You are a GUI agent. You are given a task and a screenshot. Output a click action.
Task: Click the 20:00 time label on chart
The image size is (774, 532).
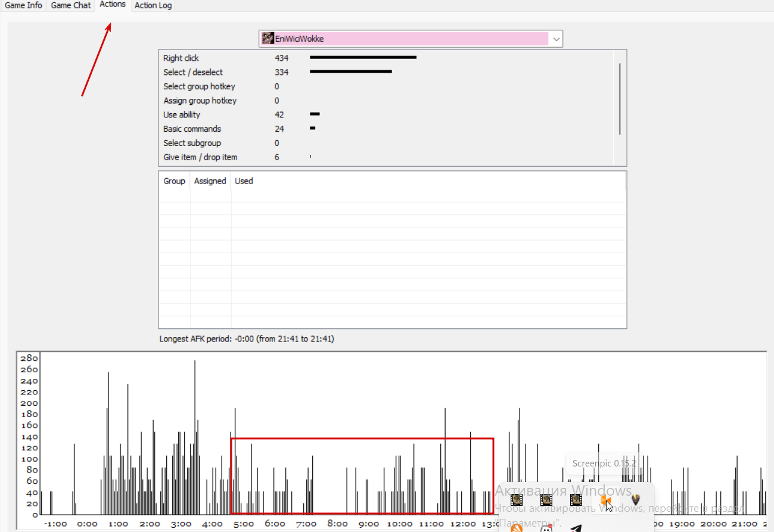[x=713, y=524]
